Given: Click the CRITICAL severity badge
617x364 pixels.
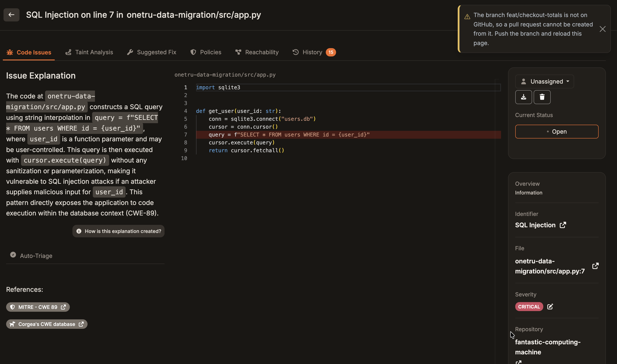Looking at the screenshot, I should (529, 307).
